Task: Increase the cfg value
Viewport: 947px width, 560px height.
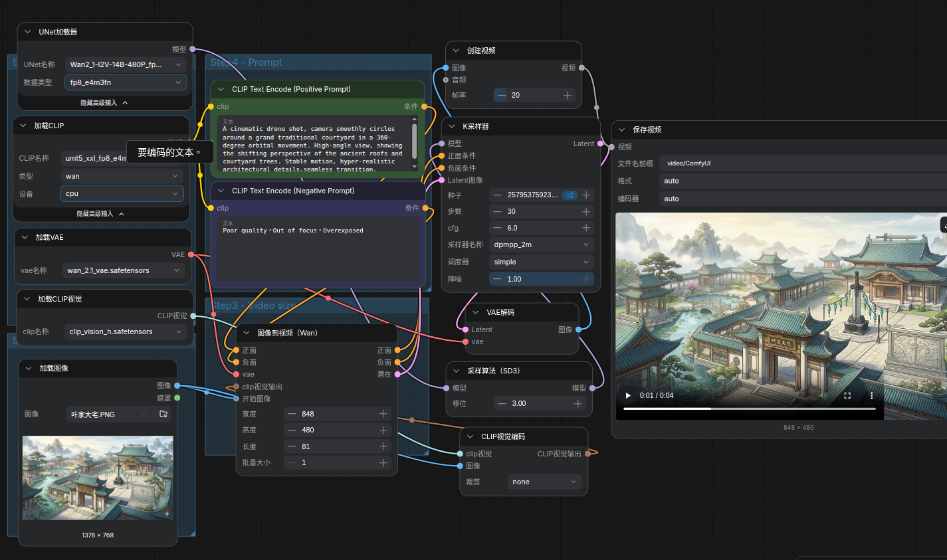Action: point(586,228)
